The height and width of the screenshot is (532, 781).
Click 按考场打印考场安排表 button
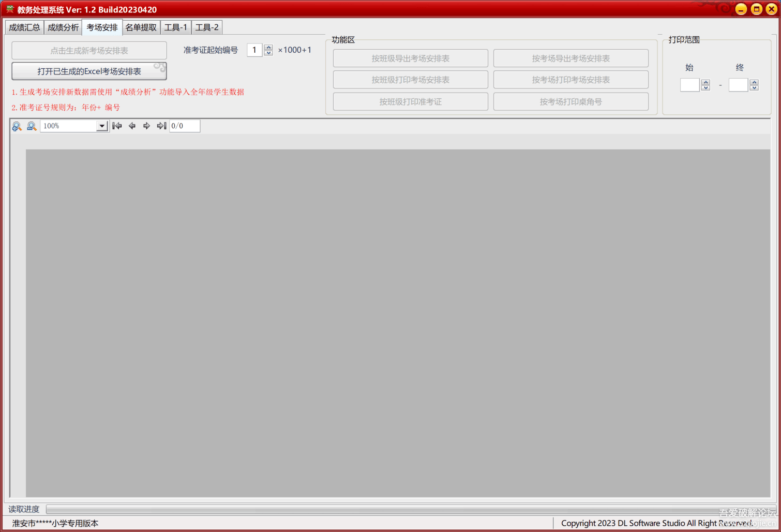point(571,80)
